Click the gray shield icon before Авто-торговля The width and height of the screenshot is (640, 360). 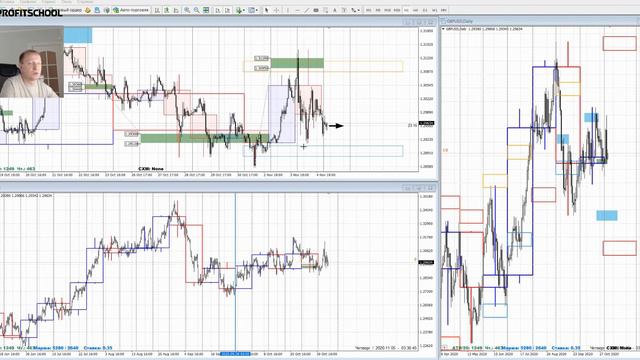tap(107, 10)
